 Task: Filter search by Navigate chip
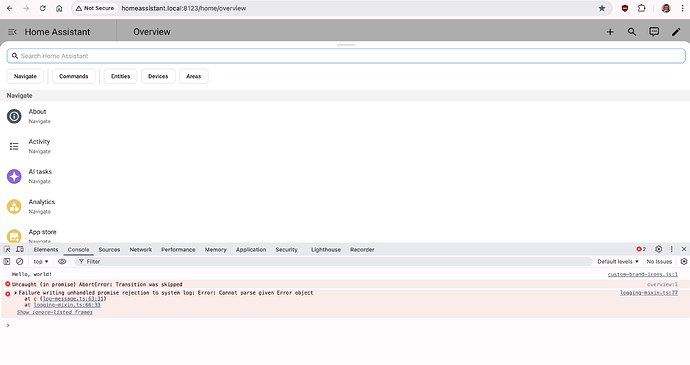(25, 76)
